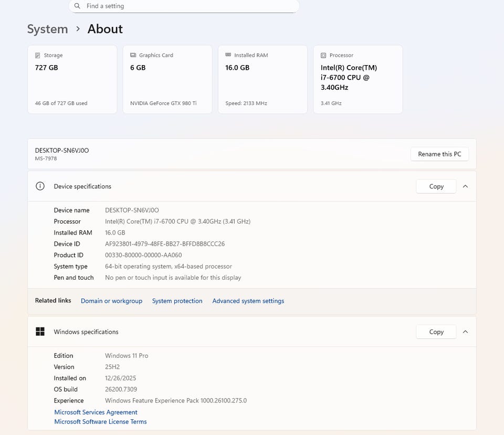This screenshot has width=504, height=435.
Task: Click the Installed RAM icon
Action: click(228, 55)
